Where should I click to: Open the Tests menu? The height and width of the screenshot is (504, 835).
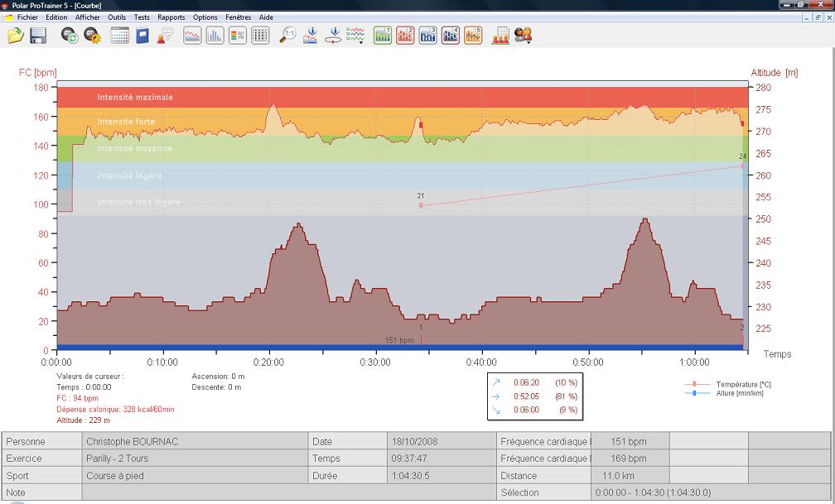point(142,17)
